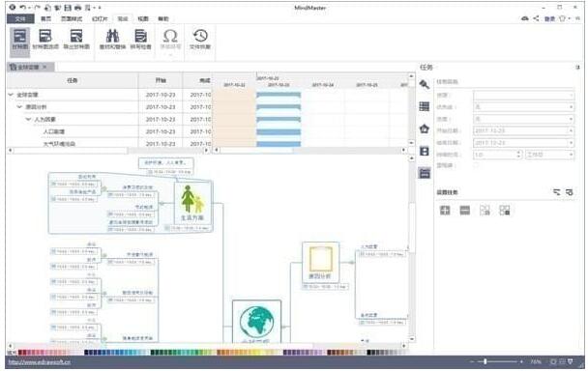The height and width of the screenshot is (371, 588).
Task: Switch to the 帮助 Help tab
Action: pos(163,18)
